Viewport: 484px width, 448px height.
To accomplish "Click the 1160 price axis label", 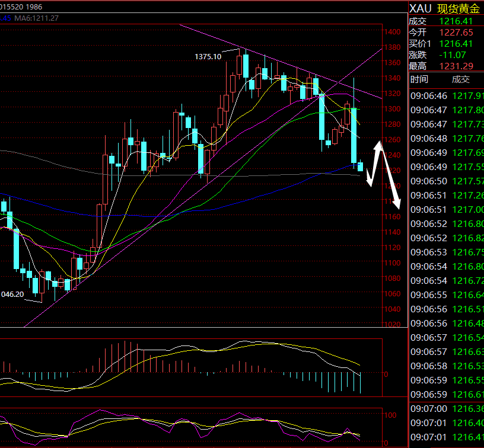I will [x=392, y=217].
